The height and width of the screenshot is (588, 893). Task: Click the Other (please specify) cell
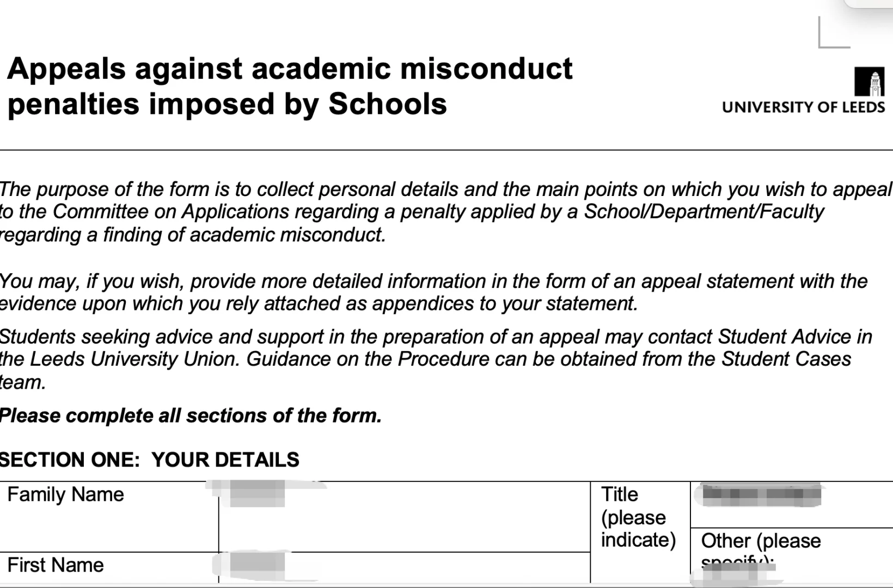click(x=792, y=555)
